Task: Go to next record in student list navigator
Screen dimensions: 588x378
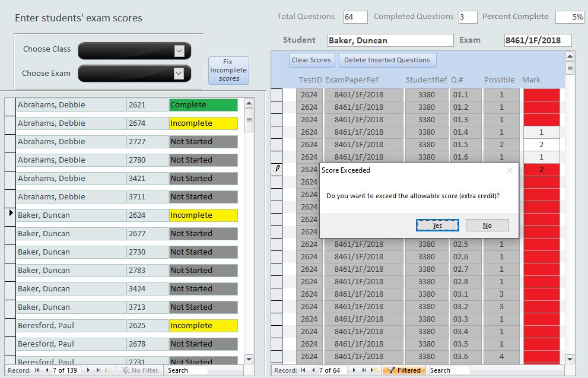Action: click(x=89, y=370)
